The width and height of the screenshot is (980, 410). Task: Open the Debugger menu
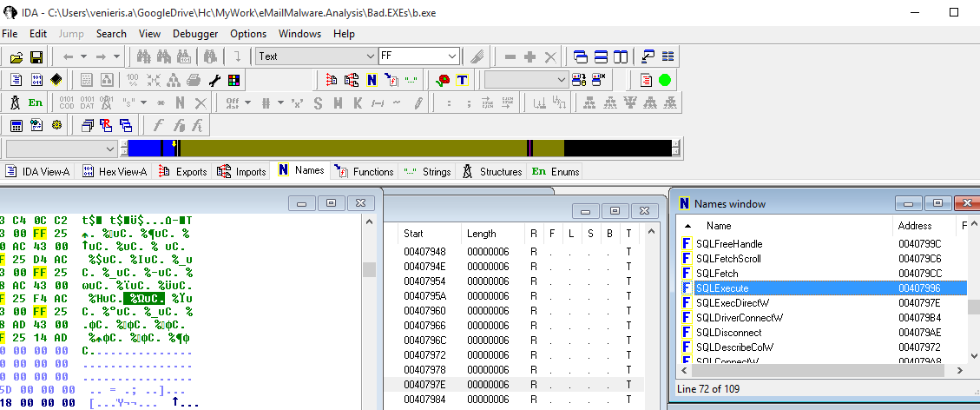click(x=195, y=34)
